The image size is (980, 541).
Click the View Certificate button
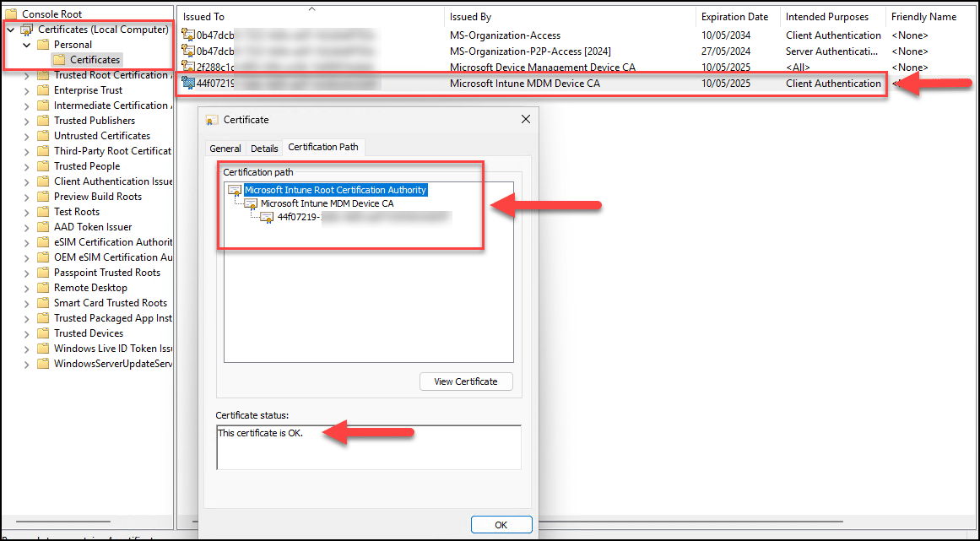pyautogui.click(x=466, y=381)
